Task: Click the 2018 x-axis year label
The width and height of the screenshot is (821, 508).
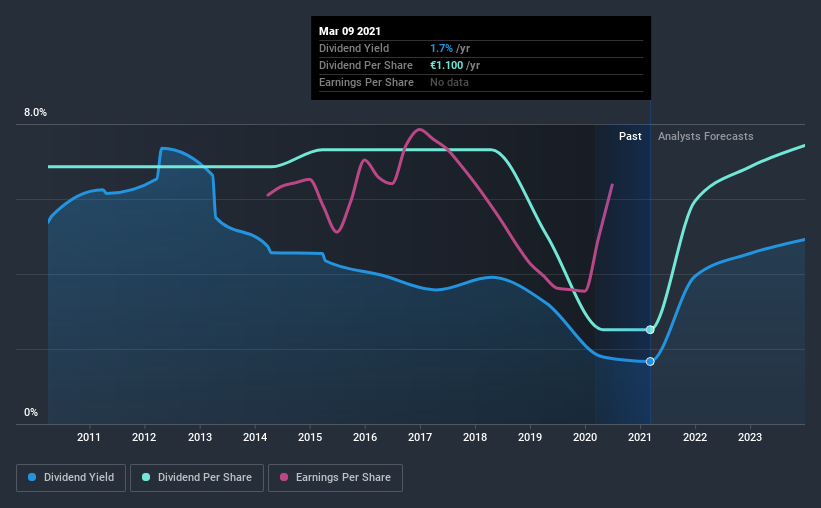Action: [x=475, y=437]
